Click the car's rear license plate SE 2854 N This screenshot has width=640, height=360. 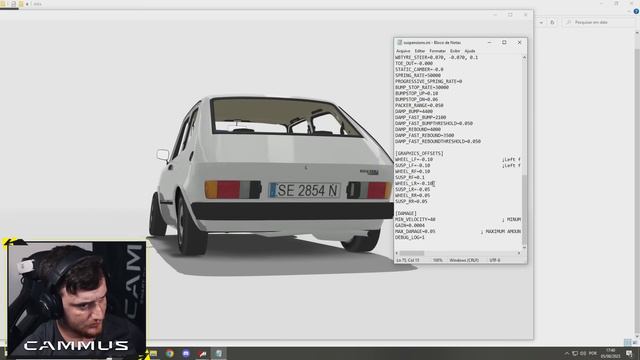(x=304, y=190)
